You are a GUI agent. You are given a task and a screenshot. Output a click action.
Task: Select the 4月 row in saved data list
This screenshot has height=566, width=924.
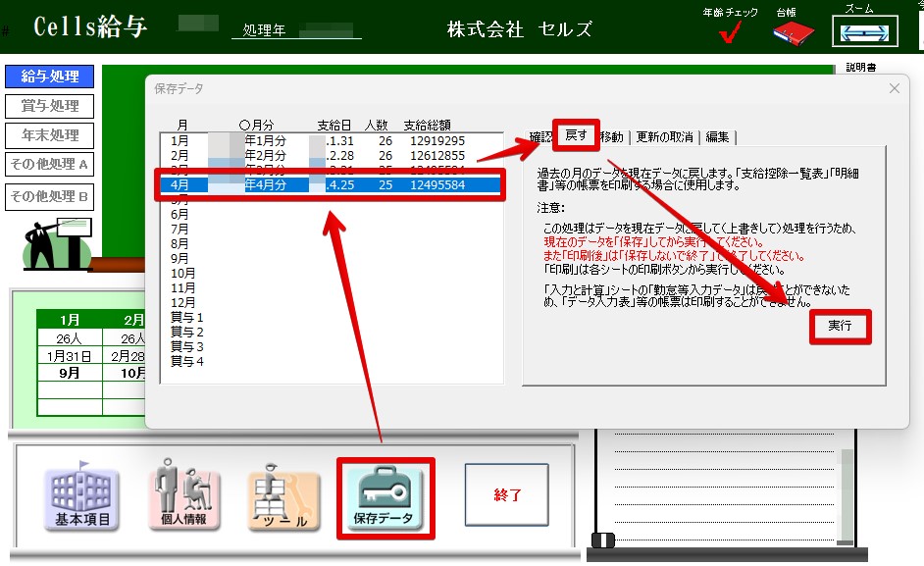[332, 184]
